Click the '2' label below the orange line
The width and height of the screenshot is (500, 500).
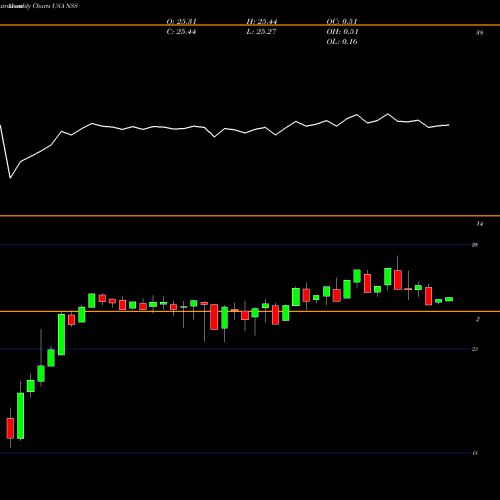pyautogui.click(x=478, y=319)
